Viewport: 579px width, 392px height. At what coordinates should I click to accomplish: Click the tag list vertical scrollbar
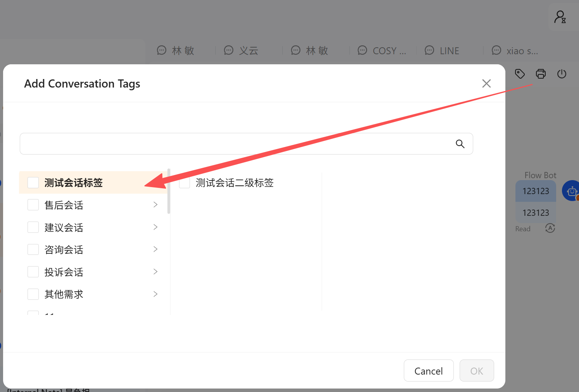coord(169,191)
